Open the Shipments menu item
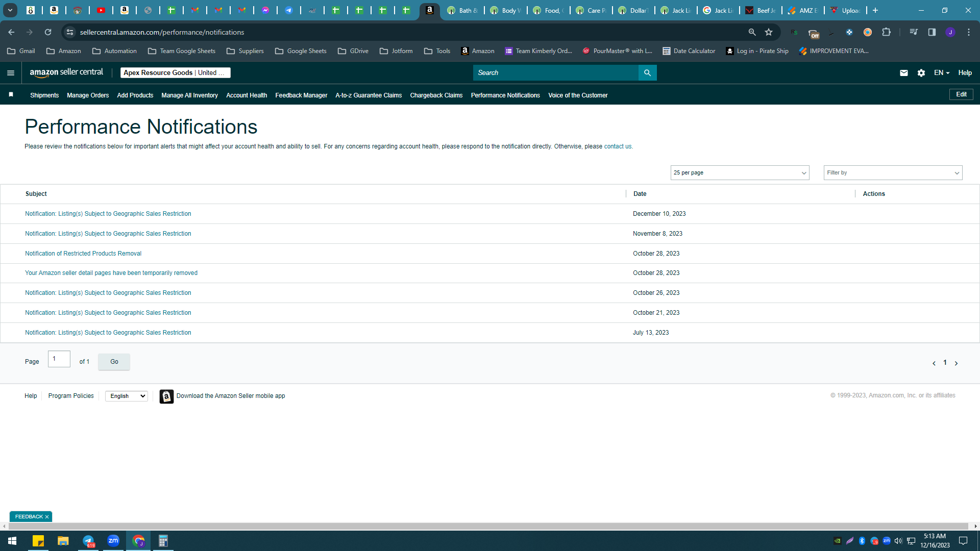The height and width of the screenshot is (551, 980). pyautogui.click(x=44, y=95)
